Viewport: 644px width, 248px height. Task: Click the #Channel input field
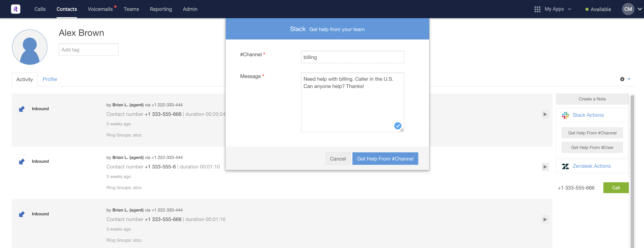click(352, 57)
